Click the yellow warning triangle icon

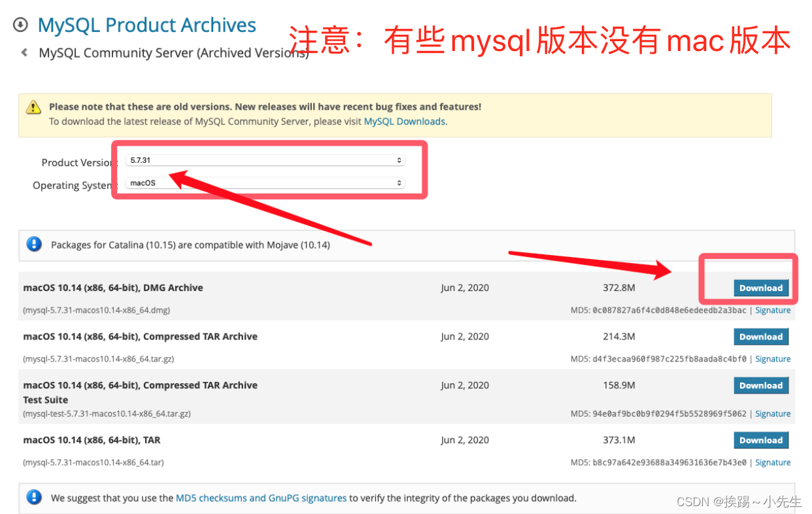[33, 107]
